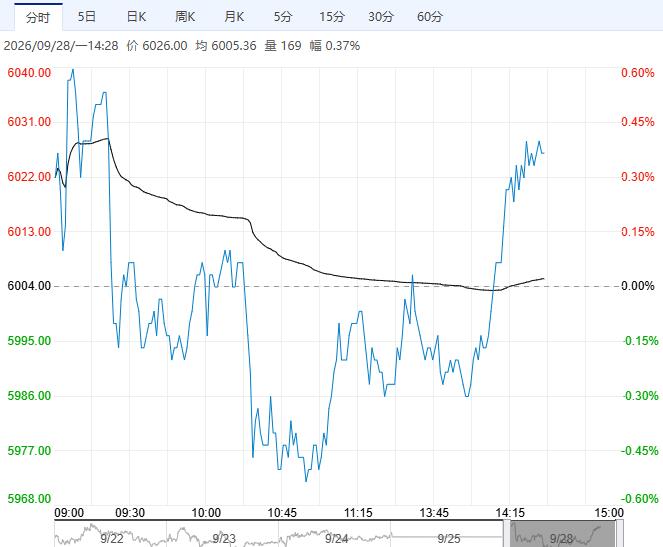
Task: Click the date text 2026/09/28/一14:28
Action: pos(61,46)
